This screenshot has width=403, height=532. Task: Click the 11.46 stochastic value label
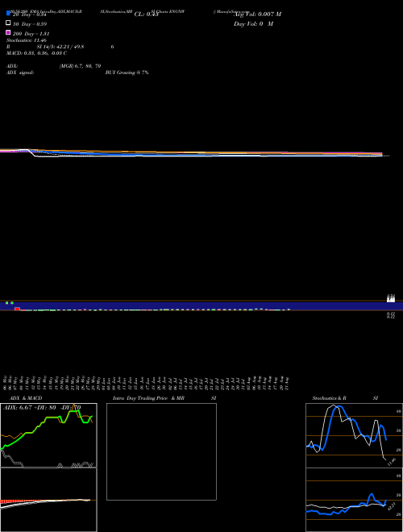[392, 462]
